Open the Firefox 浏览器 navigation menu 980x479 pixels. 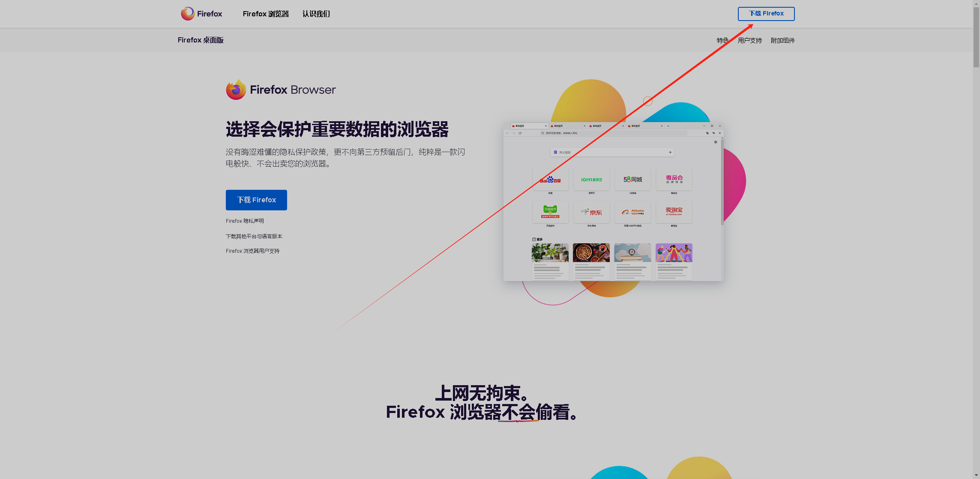pos(266,14)
